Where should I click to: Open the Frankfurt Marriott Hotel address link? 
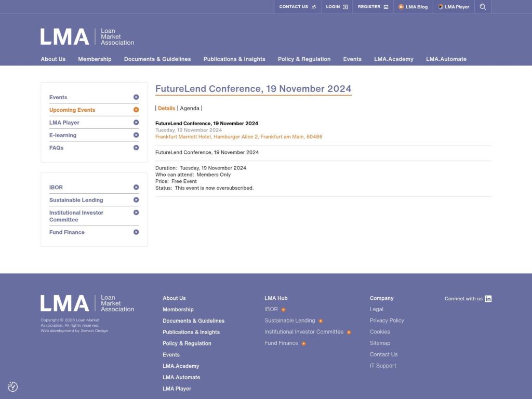coord(238,137)
